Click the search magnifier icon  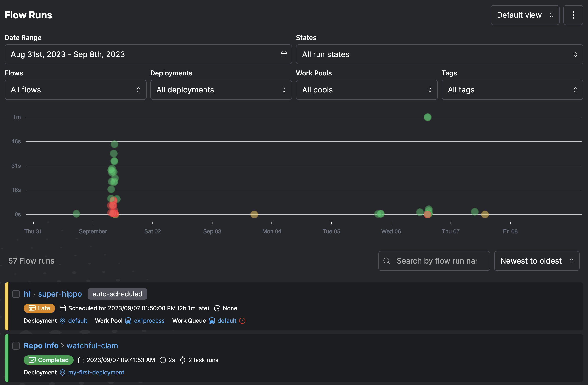coord(387,261)
